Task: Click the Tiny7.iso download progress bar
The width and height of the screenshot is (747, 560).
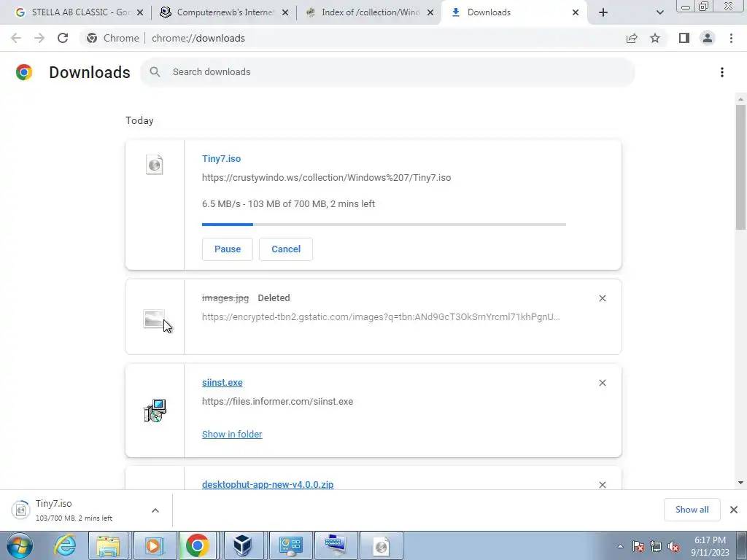Action: 384,225
